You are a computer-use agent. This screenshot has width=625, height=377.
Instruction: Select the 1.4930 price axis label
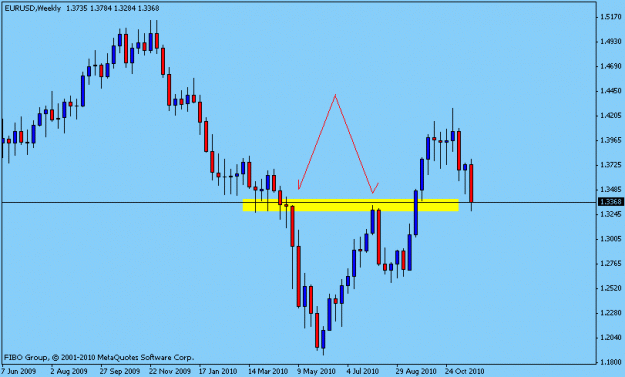point(611,41)
